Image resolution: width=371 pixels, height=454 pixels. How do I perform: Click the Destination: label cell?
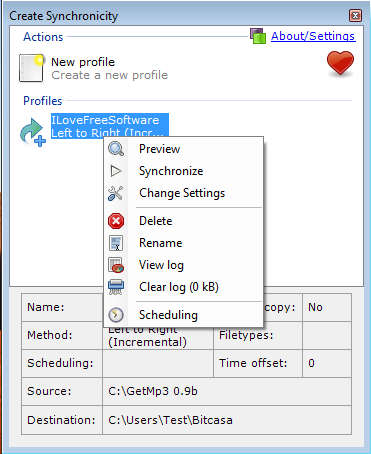click(x=61, y=420)
